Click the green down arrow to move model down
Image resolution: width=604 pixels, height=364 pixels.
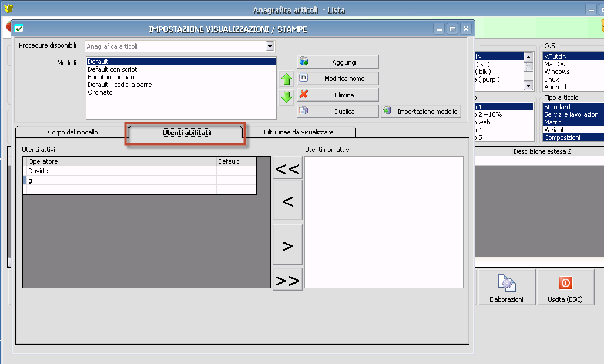point(287,97)
